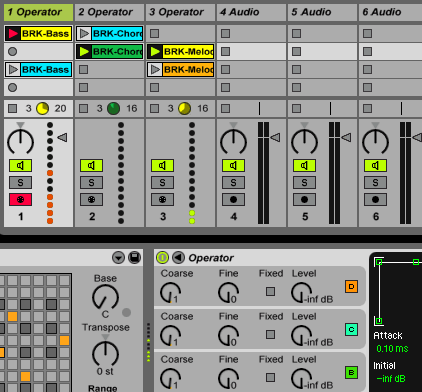Toggle Operator device activator on/off
Viewport: 422px width, 392px height.
(x=162, y=257)
